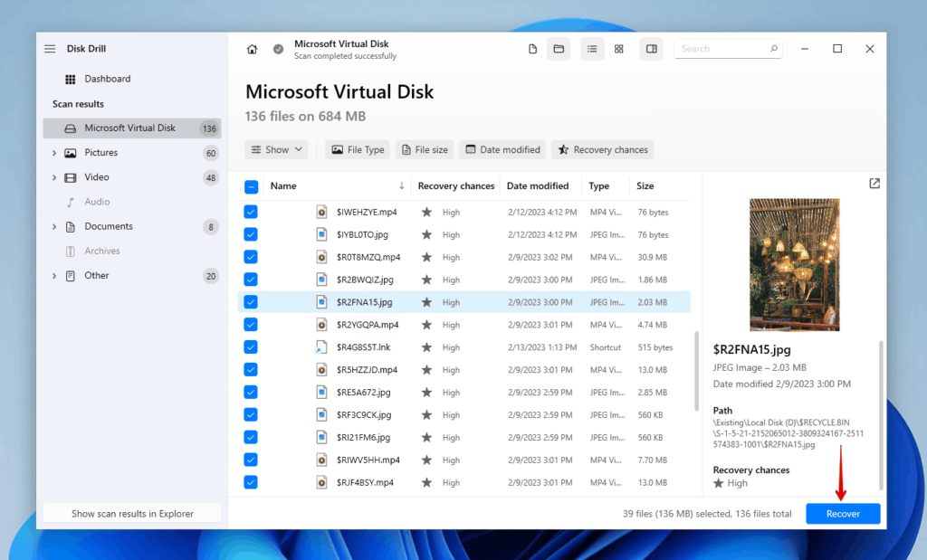Image resolution: width=927 pixels, height=560 pixels.
Task: Show scan results in Explorer
Action: 131,513
